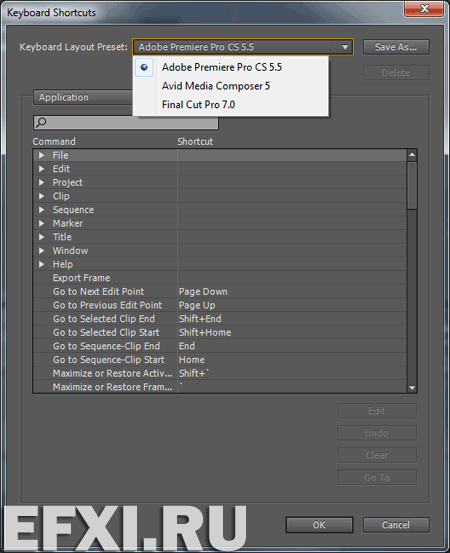
Task: Open the Application category dropdown
Action: click(83, 97)
